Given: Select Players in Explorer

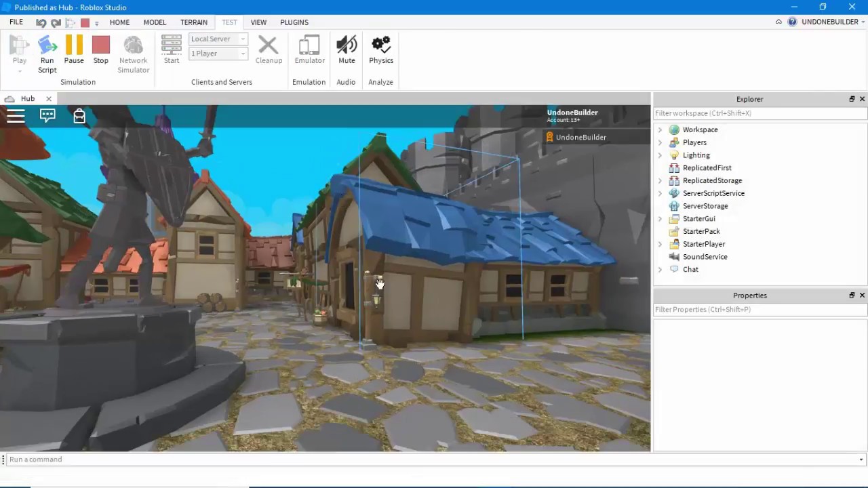Looking at the screenshot, I should click(x=694, y=142).
